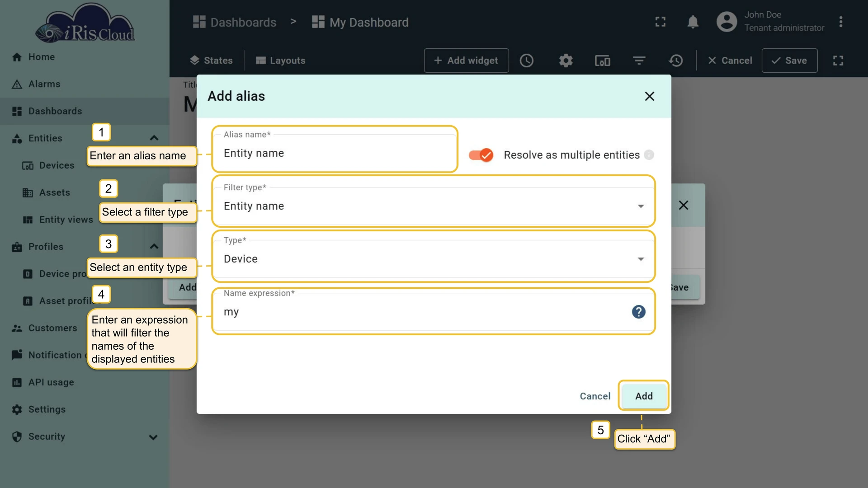The image size is (868, 488).
Task: Expand the Security sidebar section
Action: [153, 437]
